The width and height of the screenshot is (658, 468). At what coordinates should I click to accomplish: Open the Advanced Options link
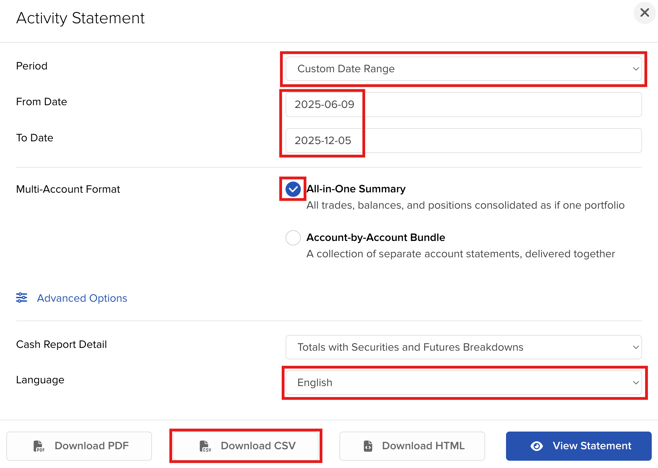82,298
